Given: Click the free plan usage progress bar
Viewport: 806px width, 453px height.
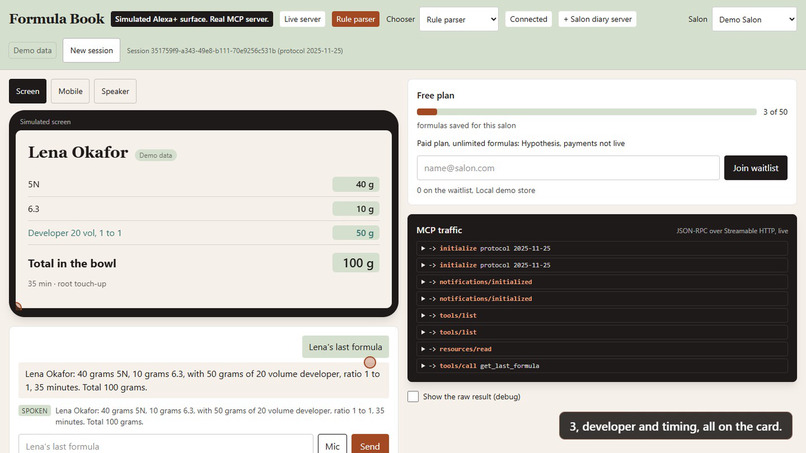Looking at the screenshot, I should coord(587,112).
